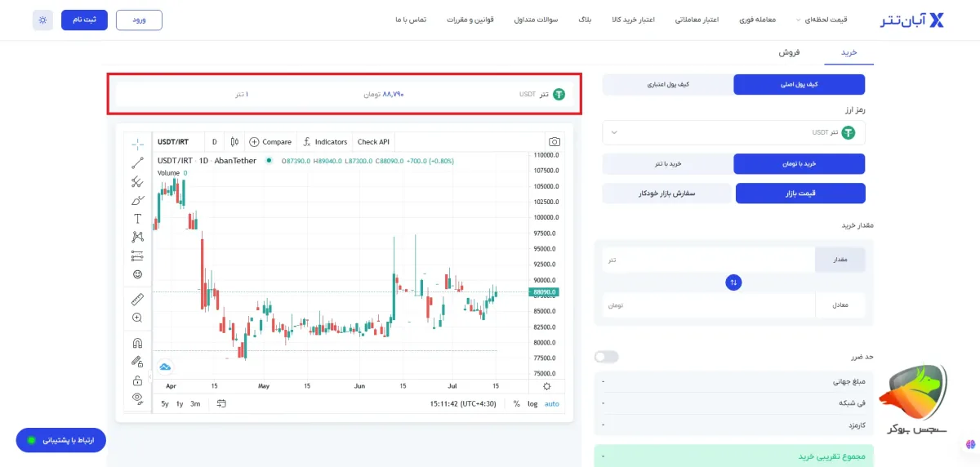Click the ۸۸,۷۹۰ تومان price text
Viewport: 980px width, 467px height.
384,94
